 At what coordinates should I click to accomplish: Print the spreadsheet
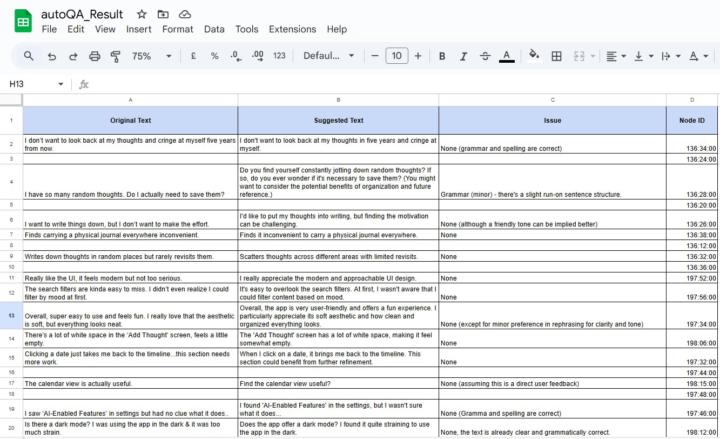coord(95,56)
